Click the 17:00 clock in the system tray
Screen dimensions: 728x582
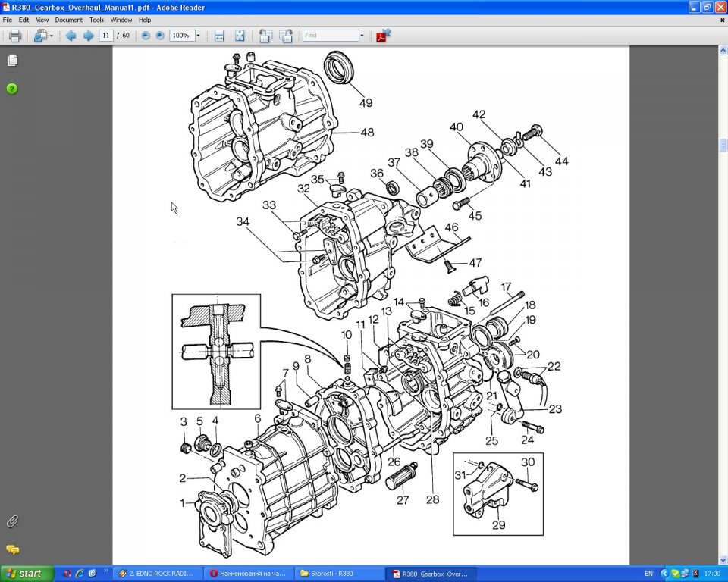712,574
